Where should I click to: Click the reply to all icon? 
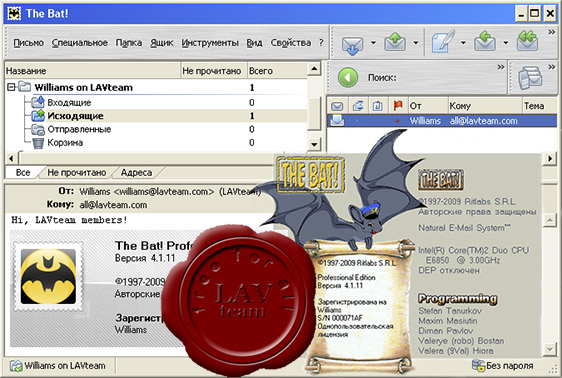[528, 41]
